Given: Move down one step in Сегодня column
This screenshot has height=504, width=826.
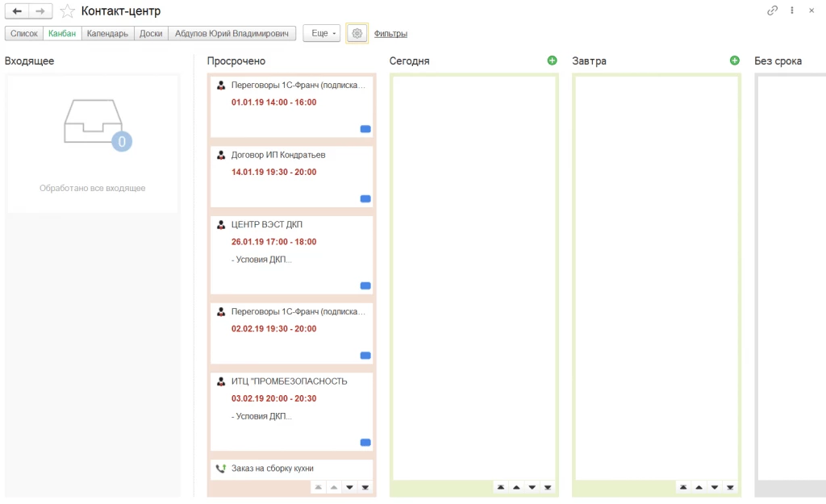Looking at the screenshot, I should coord(532,487).
